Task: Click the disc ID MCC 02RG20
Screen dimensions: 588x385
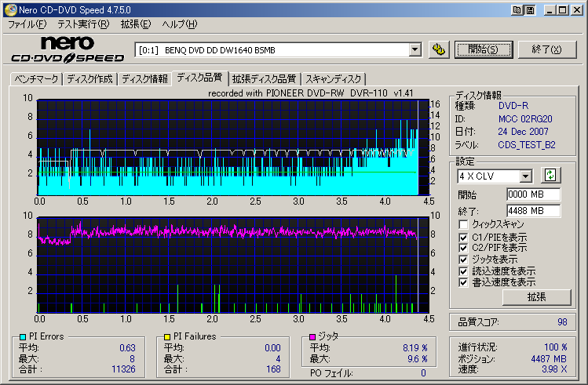Action: [x=525, y=119]
